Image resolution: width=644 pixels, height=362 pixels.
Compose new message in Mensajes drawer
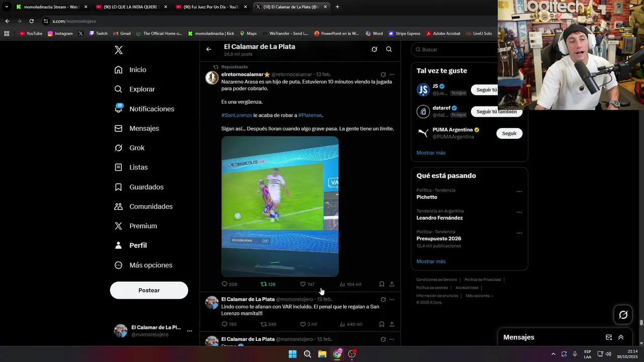pyautogui.click(x=609, y=337)
